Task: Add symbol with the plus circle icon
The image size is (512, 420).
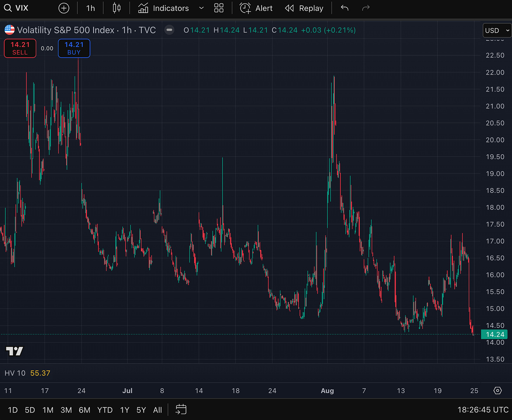Action: [x=64, y=8]
